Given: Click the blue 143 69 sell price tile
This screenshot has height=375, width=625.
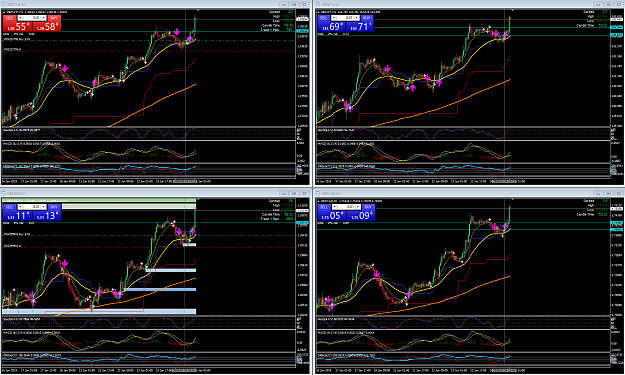Looking at the screenshot, I should coord(331,27).
